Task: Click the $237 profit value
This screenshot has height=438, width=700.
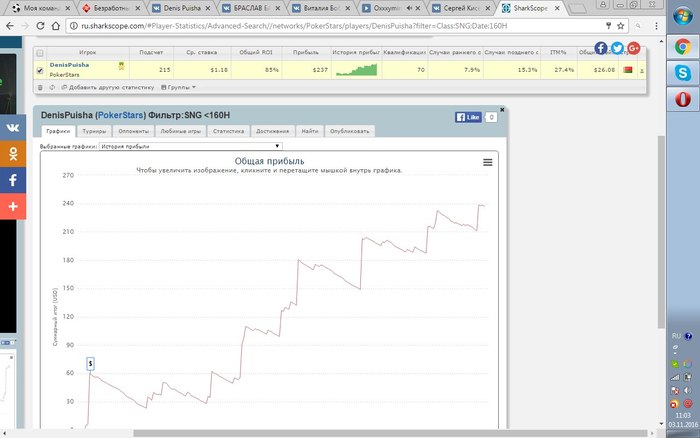Action: click(320, 70)
